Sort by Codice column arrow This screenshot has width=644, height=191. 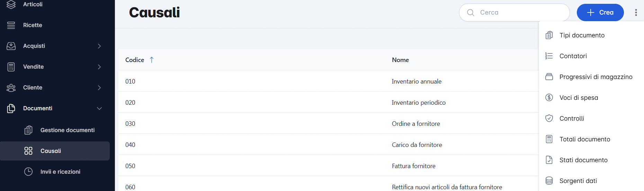[152, 60]
